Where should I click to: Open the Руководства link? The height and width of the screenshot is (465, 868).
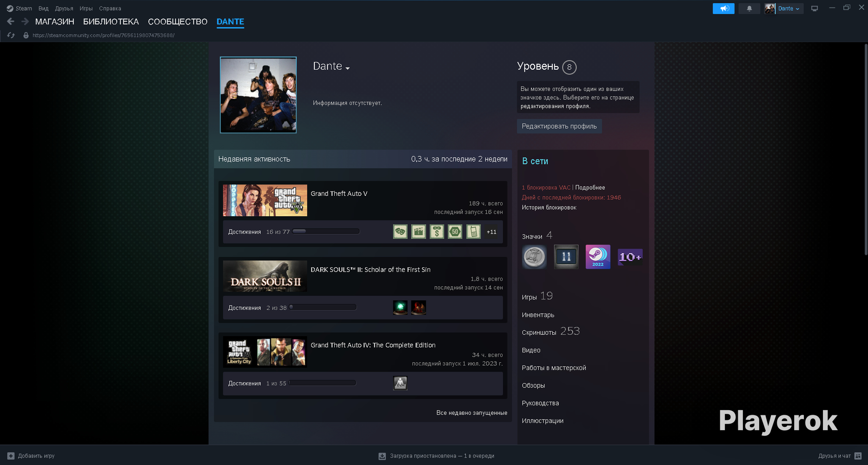(x=540, y=403)
